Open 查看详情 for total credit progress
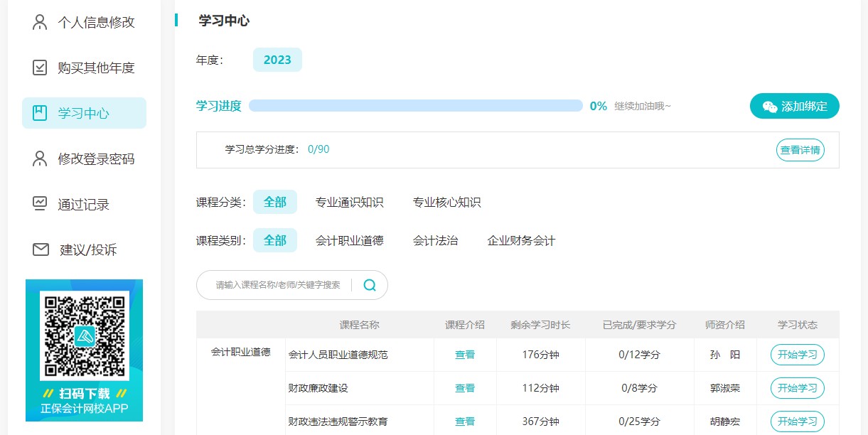The height and width of the screenshot is (435, 868). coord(800,150)
